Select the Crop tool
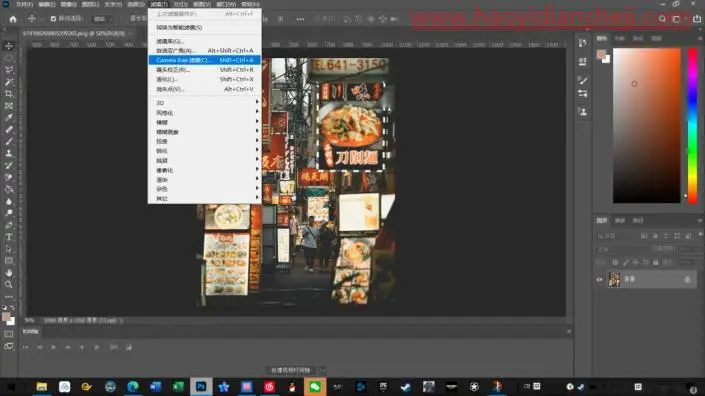 pos(9,94)
